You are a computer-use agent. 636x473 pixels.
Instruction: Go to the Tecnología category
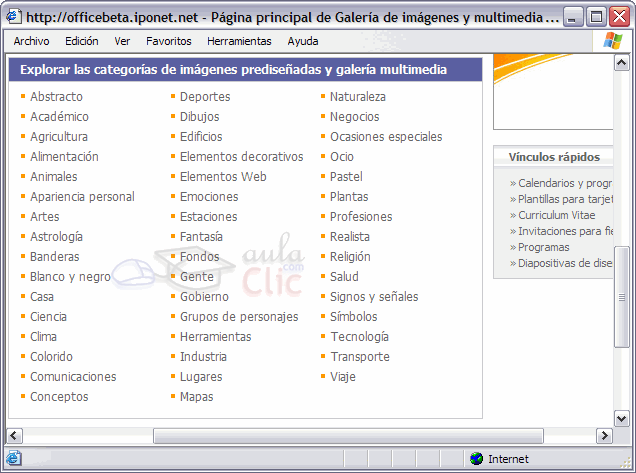pos(359,337)
